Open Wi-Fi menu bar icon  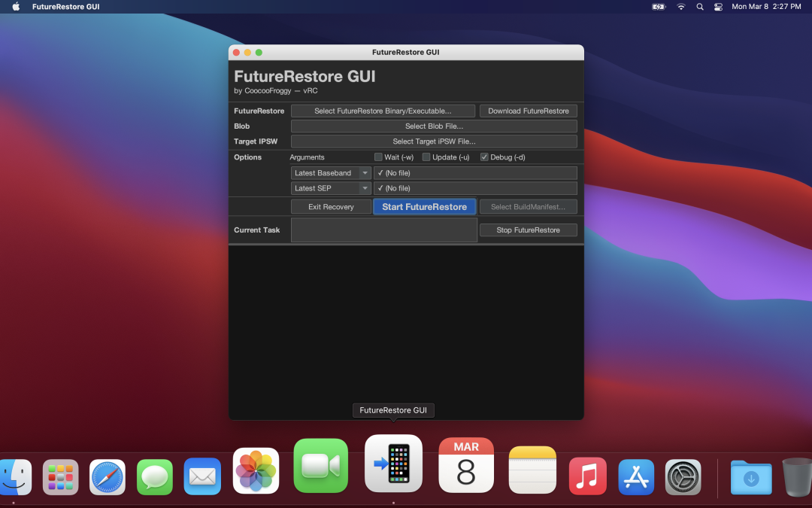click(681, 7)
